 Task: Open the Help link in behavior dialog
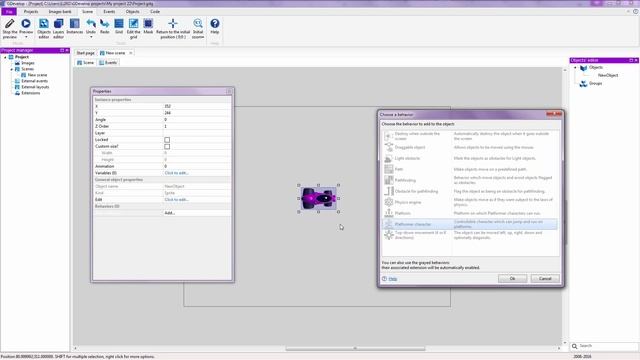393,279
